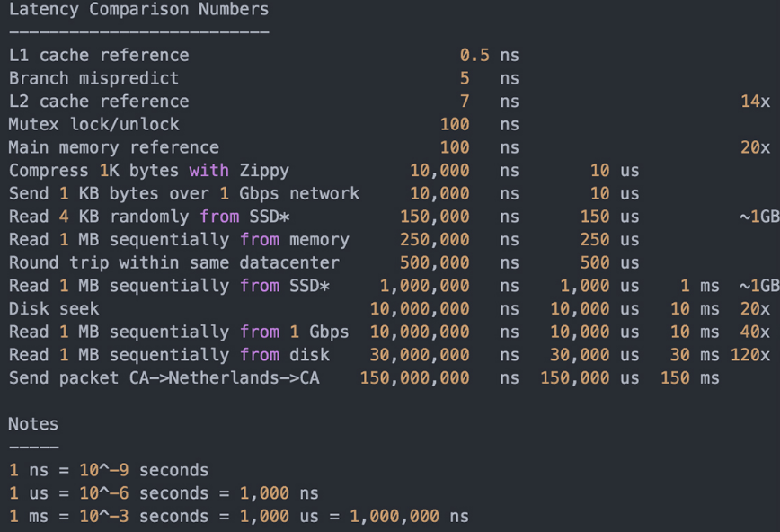Click the "40x" multiplier text
Image resolution: width=780 pixels, height=532 pixels.
(x=755, y=332)
